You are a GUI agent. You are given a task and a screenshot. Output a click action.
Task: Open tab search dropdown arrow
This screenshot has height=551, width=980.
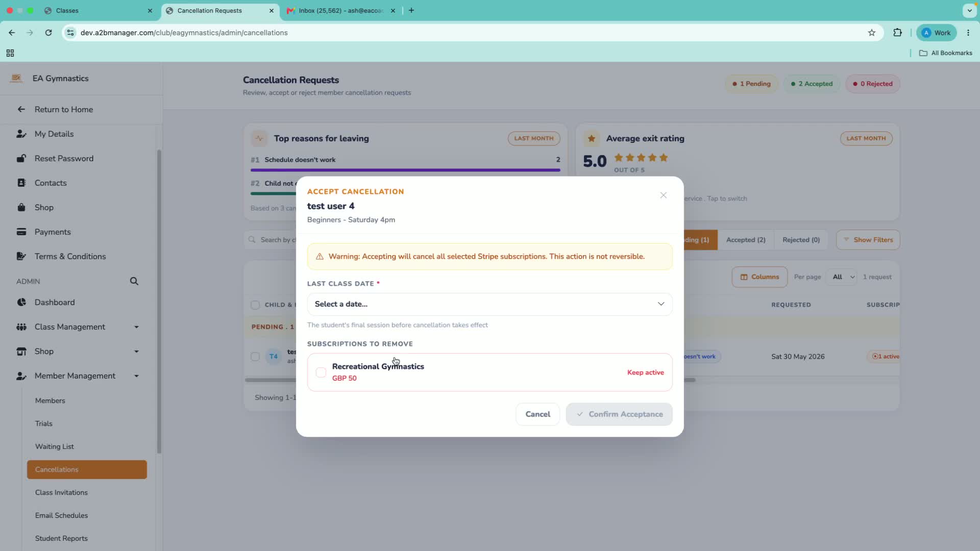pyautogui.click(x=969, y=10)
